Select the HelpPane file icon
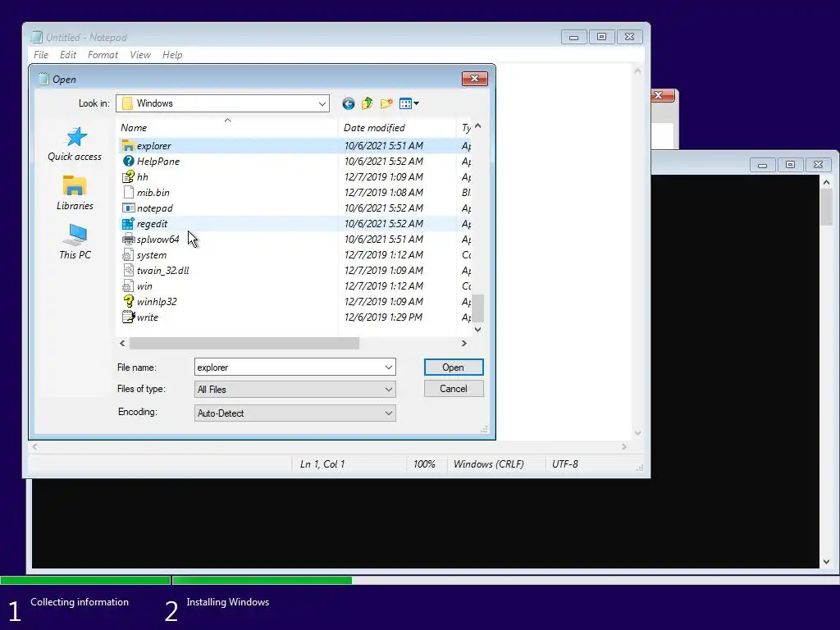Viewport: 840px width, 630px height. (x=128, y=162)
